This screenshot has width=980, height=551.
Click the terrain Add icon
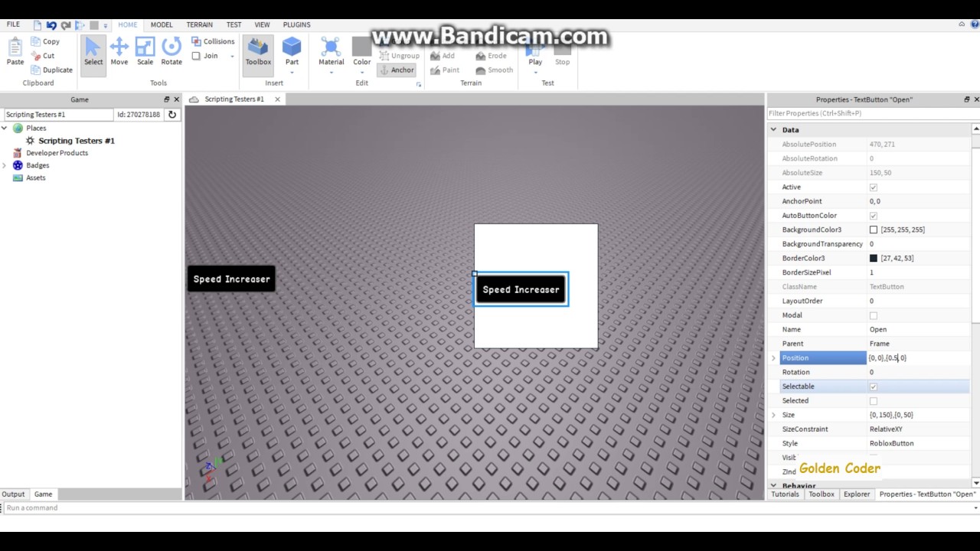(435, 56)
